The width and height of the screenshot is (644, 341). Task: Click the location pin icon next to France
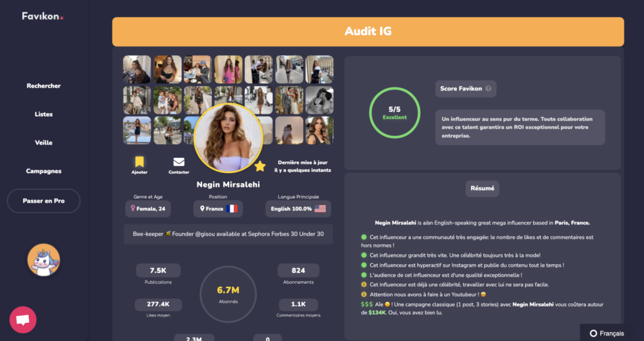202,209
